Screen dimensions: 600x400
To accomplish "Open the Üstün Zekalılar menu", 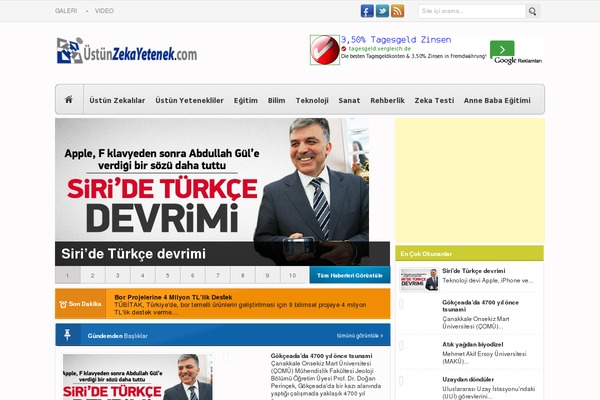I will (x=117, y=100).
